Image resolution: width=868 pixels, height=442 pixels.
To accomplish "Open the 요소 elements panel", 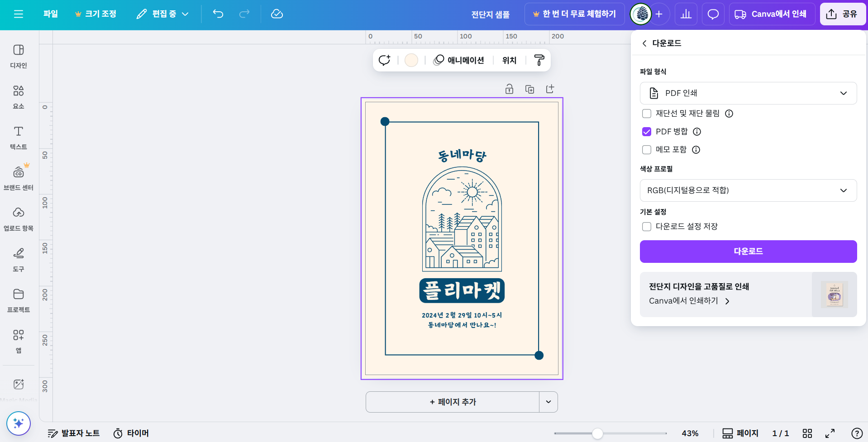I will [19, 97].
